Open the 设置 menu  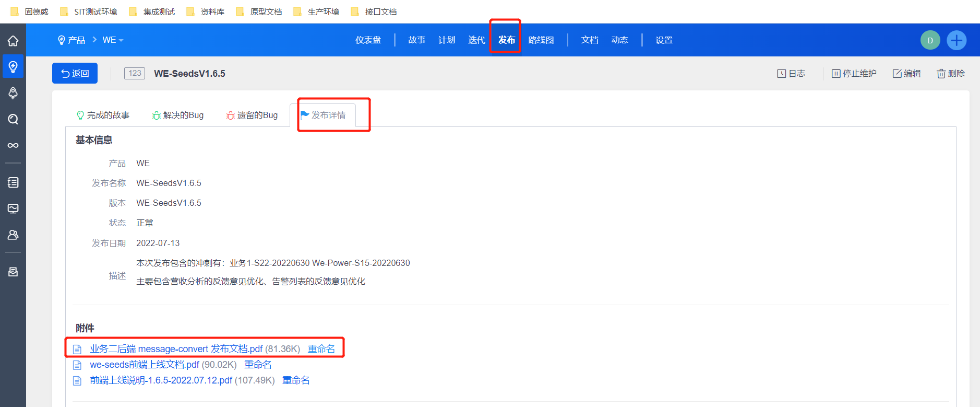pyautogui.click(x=664, y=40)
